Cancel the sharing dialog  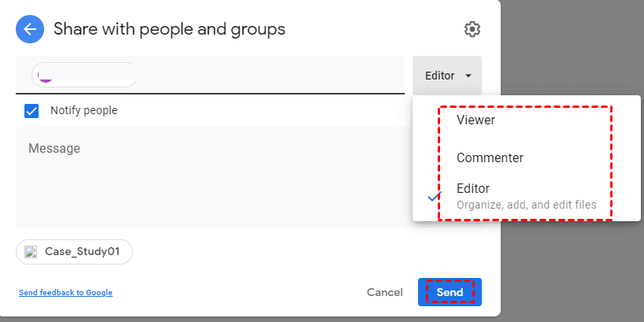(385, 292)
